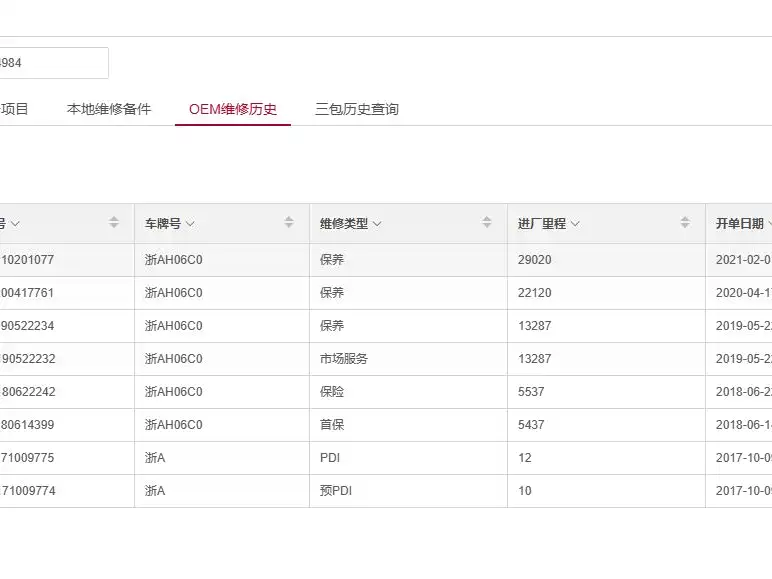The height and width of the screenshot is (579, 772).
Task: Click sort icon in the leftmost 号 column
Action: (x=114, y=223)
